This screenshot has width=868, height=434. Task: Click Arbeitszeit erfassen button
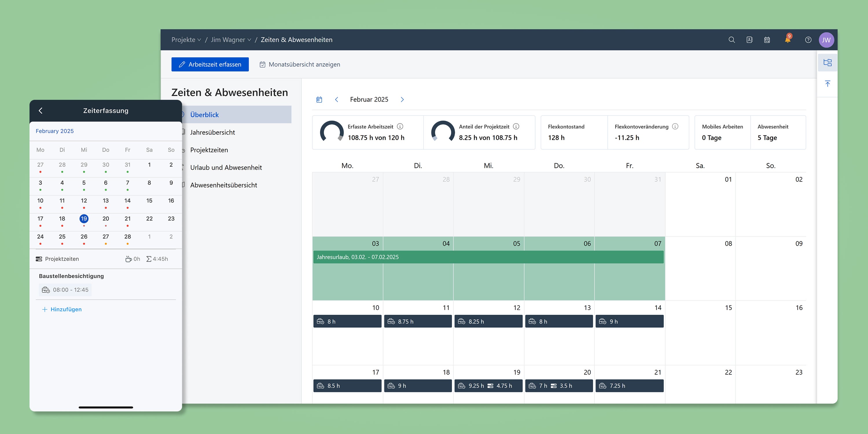pyautogui.click(x=210, y=64)
